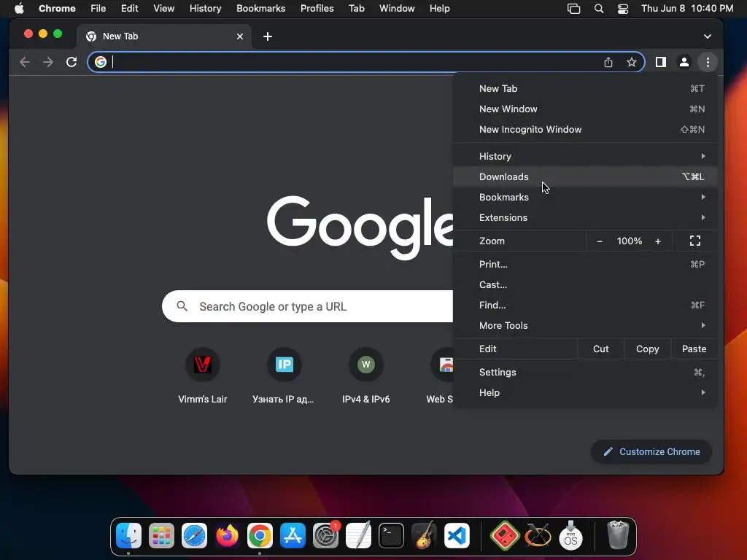Open Spotlight search in menu bar

(x=599, y=9)
